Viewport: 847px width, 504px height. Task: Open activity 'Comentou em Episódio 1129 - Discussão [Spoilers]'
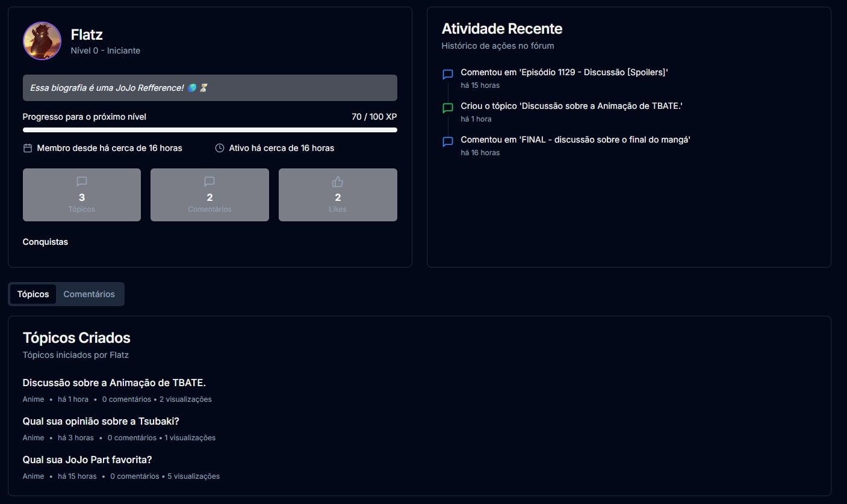coord(564,72)
